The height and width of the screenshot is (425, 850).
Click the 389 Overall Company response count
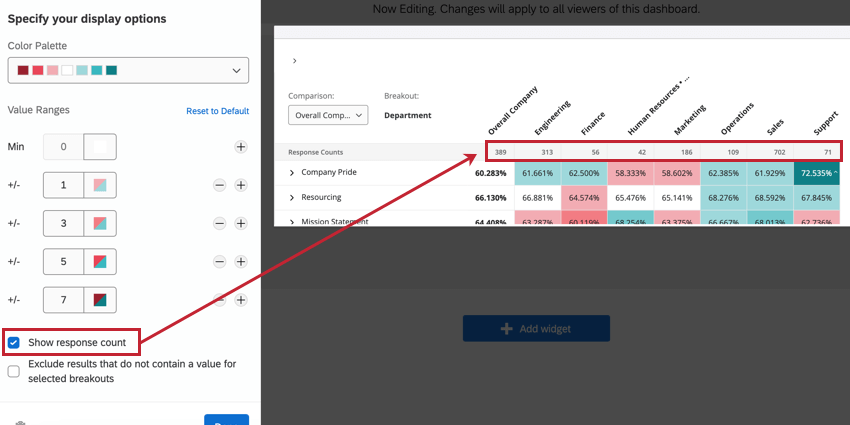pyautogui.click(x=500, y=152)
